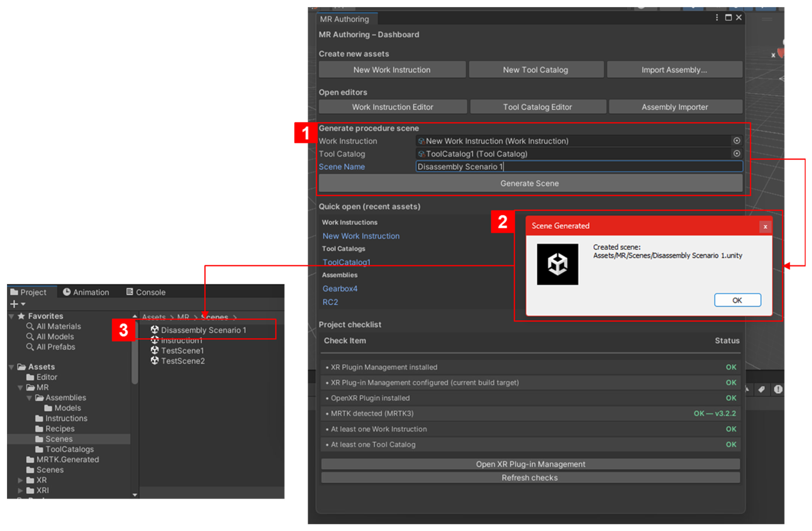This screenshot has height=531, width=812.
Task: Select the MRTK.Generated folder
Action: [x=63, y=459]
